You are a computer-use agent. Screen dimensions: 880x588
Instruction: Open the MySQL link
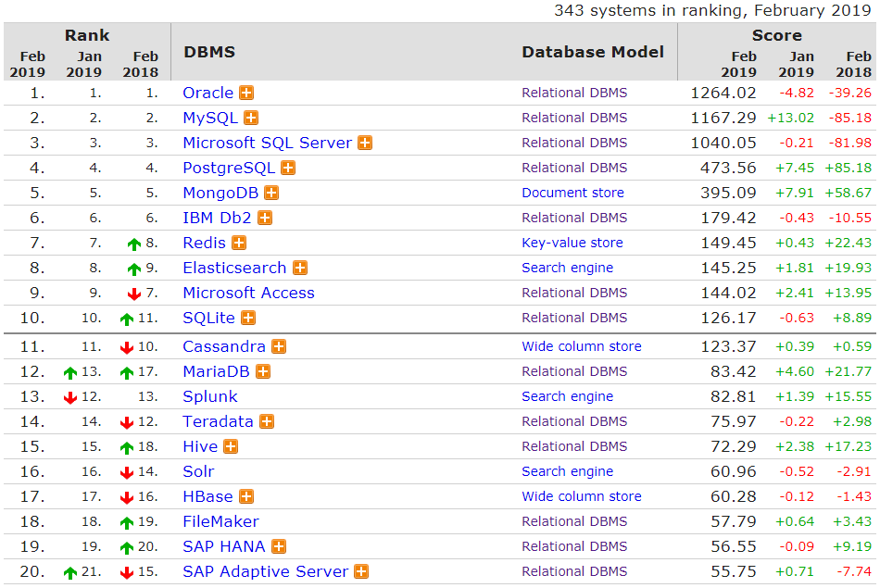point(210,118)
